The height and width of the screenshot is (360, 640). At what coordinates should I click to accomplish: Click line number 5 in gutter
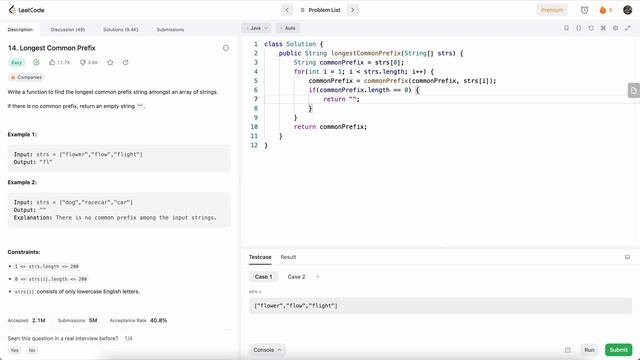pyautogui.click(x=256, y=81)
